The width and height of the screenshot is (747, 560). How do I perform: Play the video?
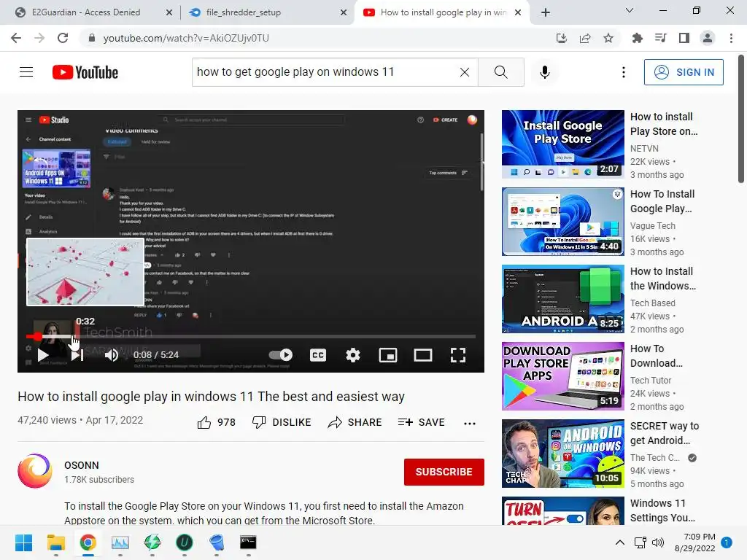[43, 355]
